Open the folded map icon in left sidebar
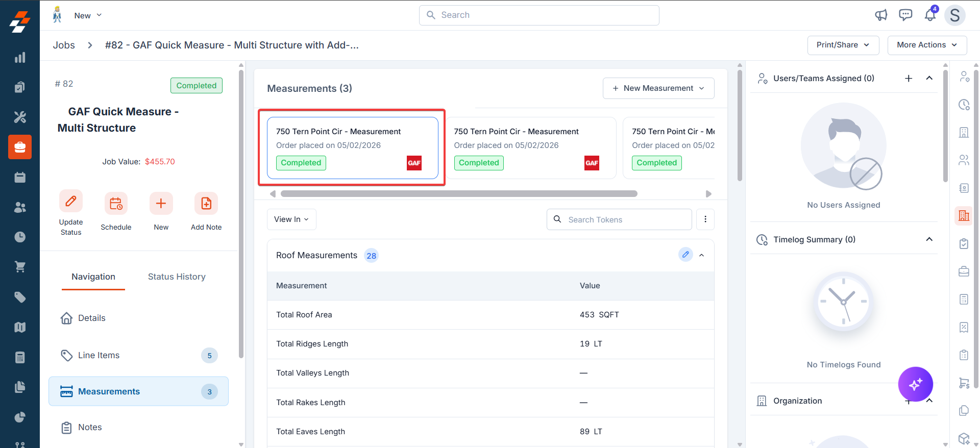The width and height of the screenshot is (980, 448). click(20, 327)
